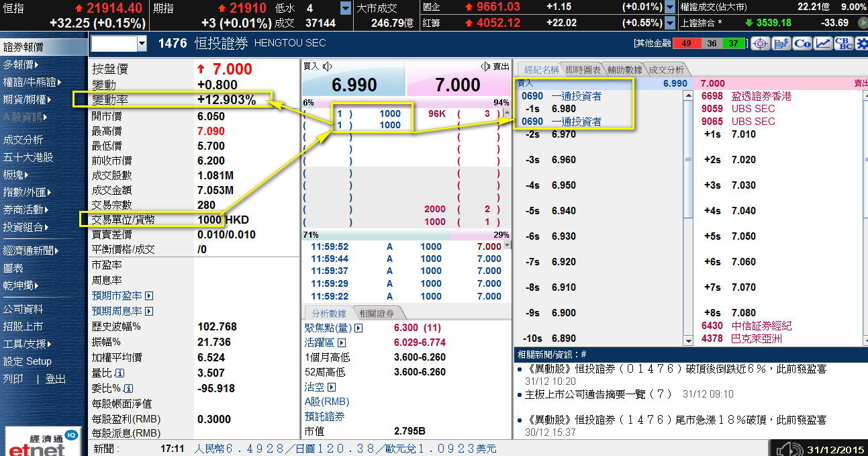
Task: Open 設定 Setup from the sidebar
Action: [28, 361]
